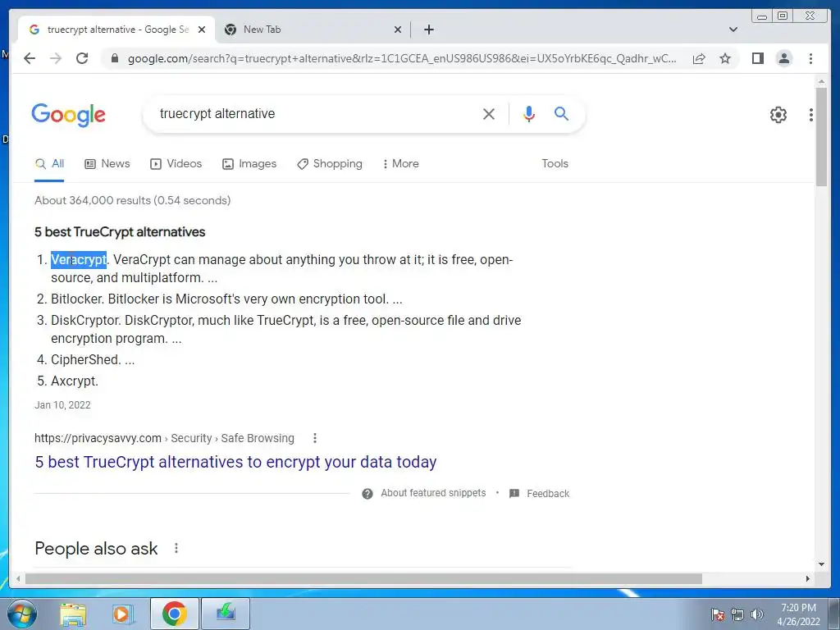
Task: Switch to Shopping results
Action: coord(330,164)
